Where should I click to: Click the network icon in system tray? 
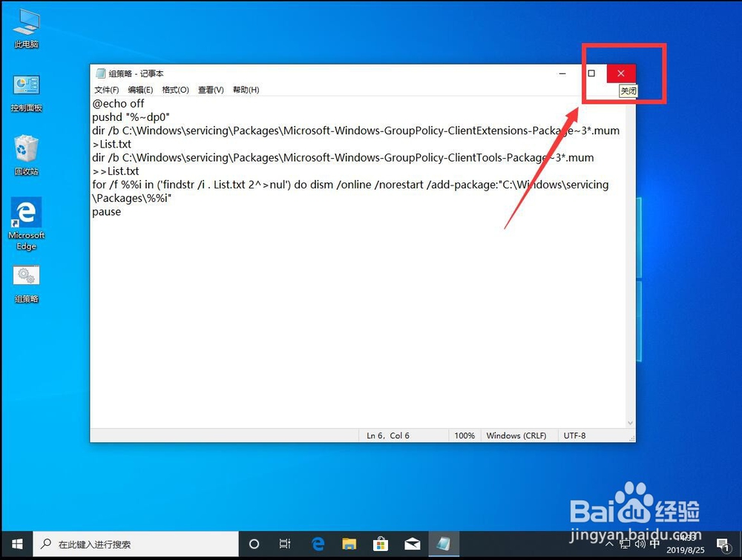click(x=625, y=544)
